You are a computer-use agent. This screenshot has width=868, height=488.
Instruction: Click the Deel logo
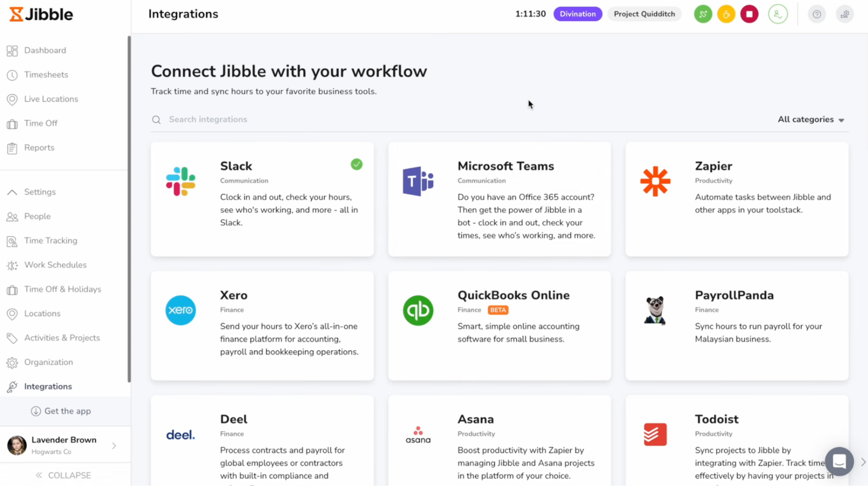[180, 435]
